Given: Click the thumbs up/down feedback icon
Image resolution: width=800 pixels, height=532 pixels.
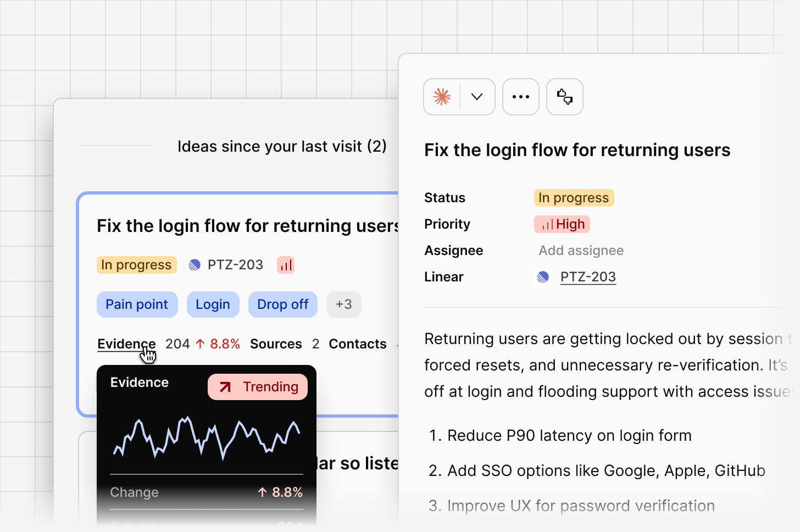Looking at the screenshot, I should 565,97.
